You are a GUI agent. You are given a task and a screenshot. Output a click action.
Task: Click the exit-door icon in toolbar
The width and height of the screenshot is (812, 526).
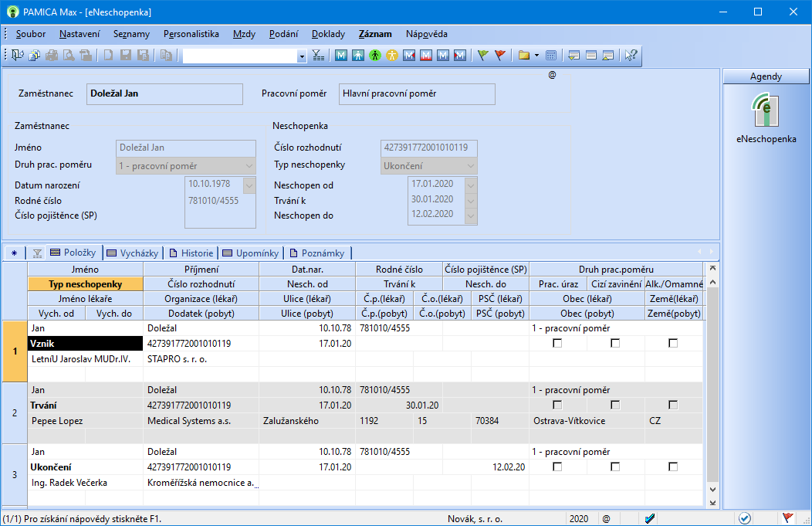(18, 55)
